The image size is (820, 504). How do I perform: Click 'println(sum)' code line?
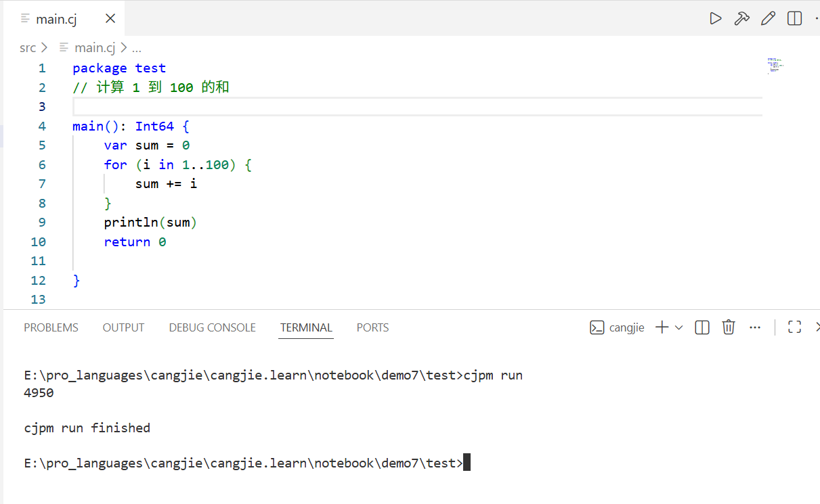coord(150,223)
